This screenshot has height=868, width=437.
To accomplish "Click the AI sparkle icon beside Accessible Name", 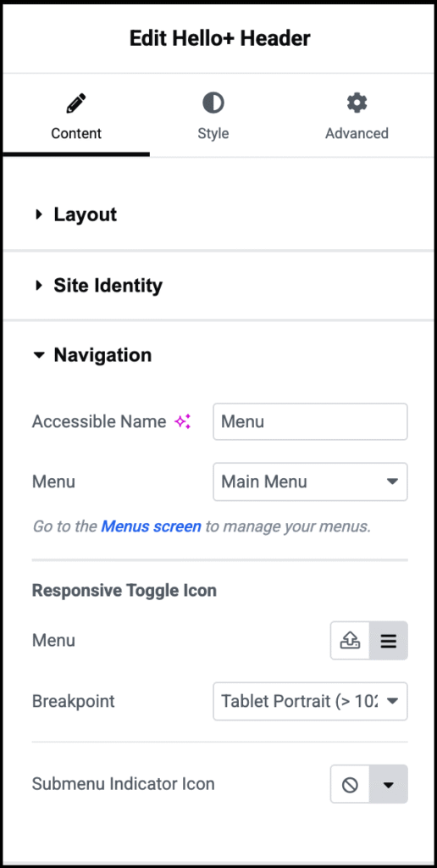I will tap(183, 422).
